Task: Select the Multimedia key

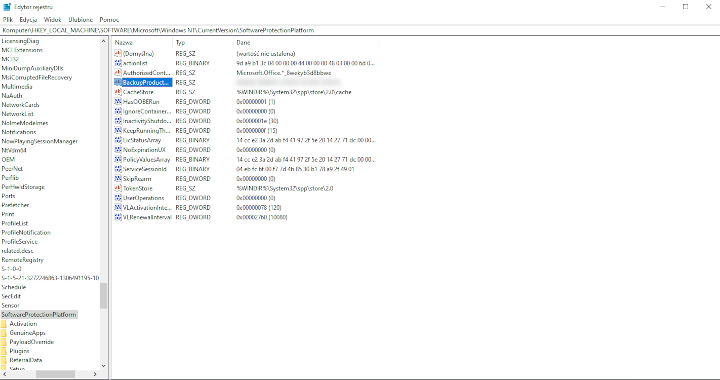Action: point(17,87)
